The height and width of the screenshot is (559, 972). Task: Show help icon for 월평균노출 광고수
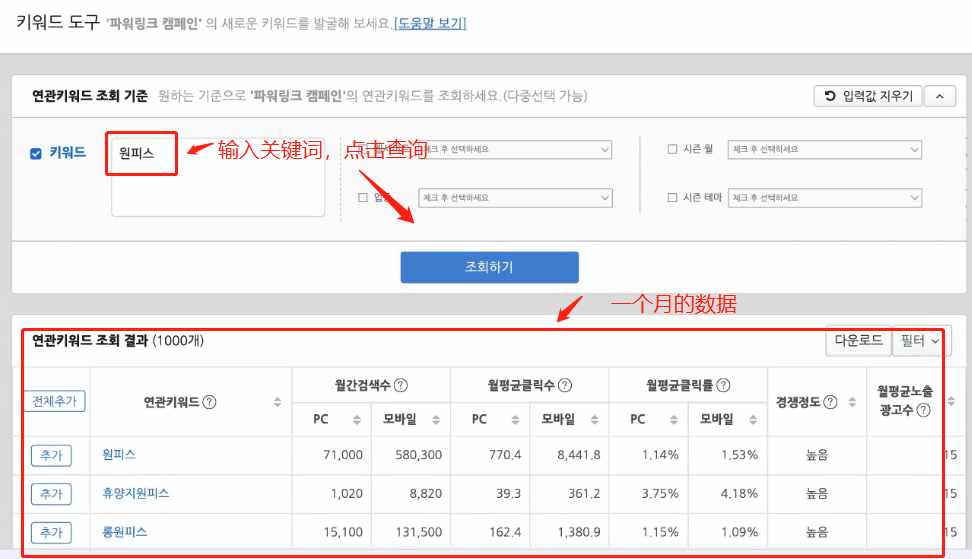(x=923, y=410)
